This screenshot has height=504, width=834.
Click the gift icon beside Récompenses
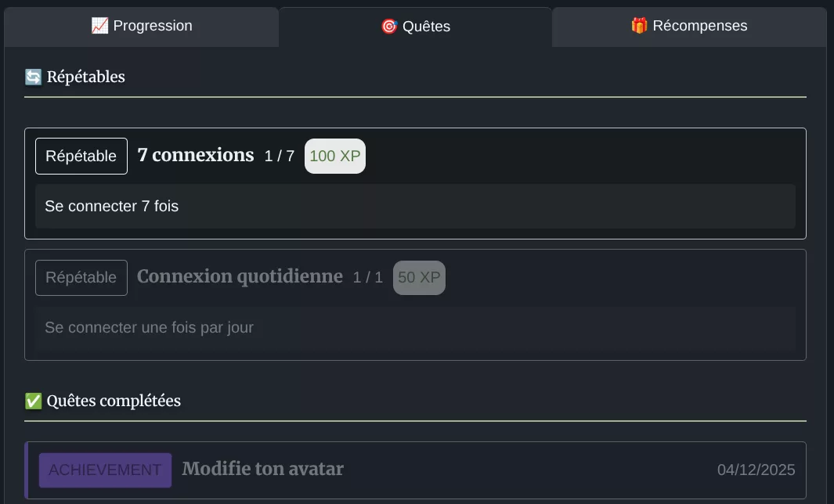(x=639, y=26)
